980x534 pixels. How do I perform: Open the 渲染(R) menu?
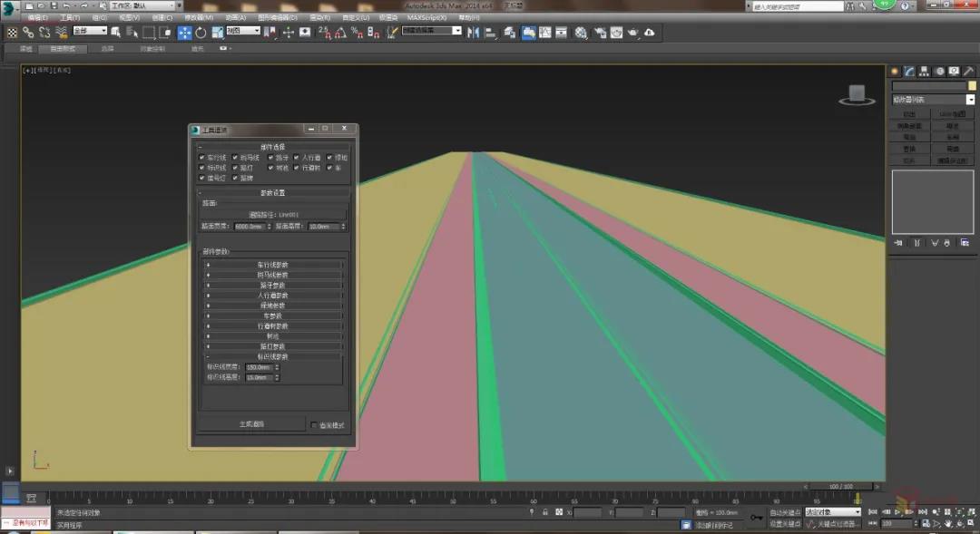pyautogui.click(x=318, y=17)
